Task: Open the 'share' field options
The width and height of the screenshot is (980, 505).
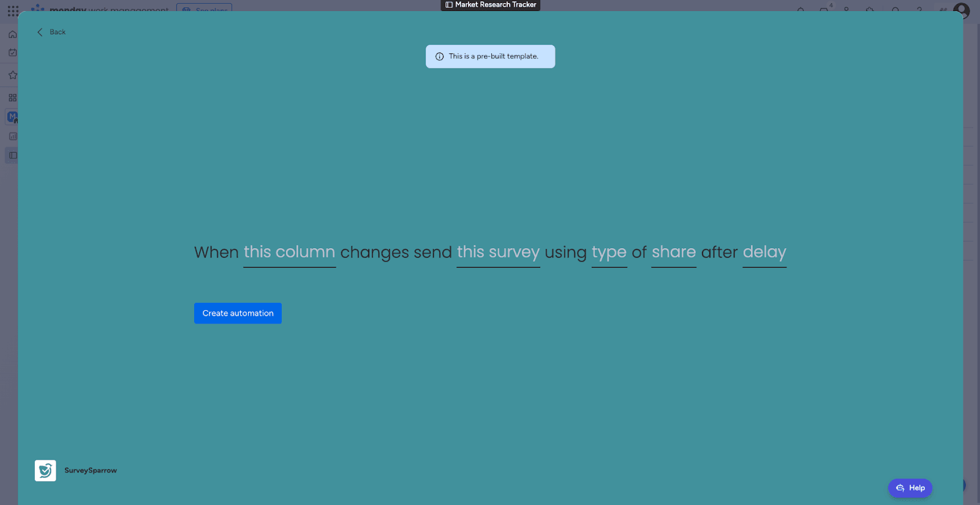Action: click(x=673, y=252)
